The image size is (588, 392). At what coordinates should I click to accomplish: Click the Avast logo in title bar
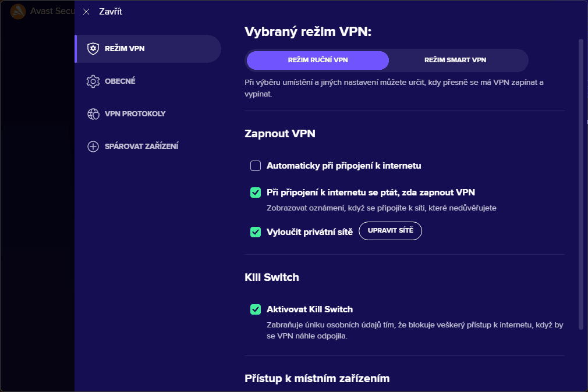(x=18, y=12)
